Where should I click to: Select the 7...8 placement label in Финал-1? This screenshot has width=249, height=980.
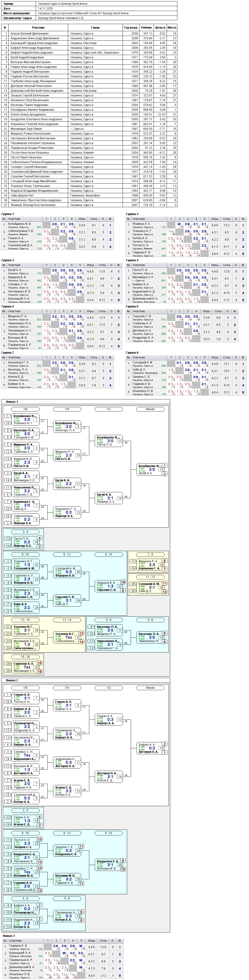point(150,554)
